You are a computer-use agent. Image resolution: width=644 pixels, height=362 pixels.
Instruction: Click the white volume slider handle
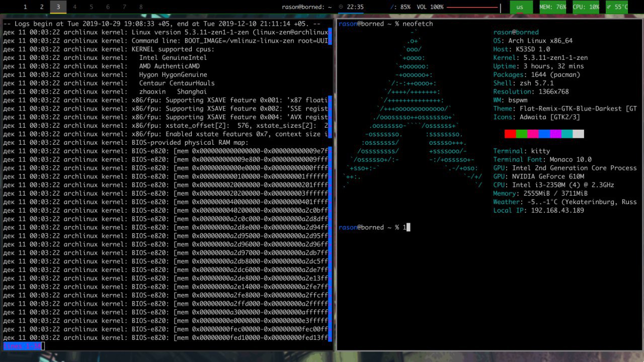point(500,7)
